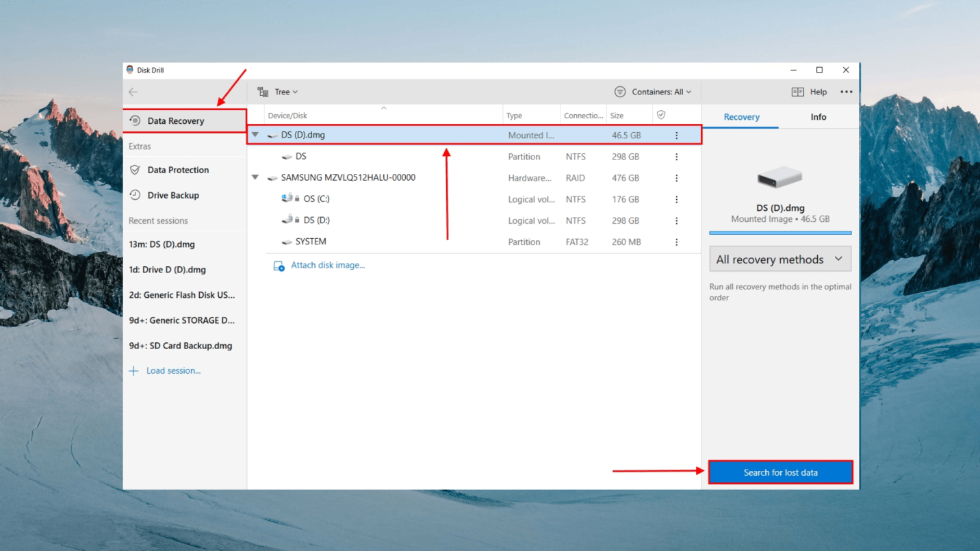The image size is (980, 551).
Task: Sort by the Type column header
Action: (532, 115)
